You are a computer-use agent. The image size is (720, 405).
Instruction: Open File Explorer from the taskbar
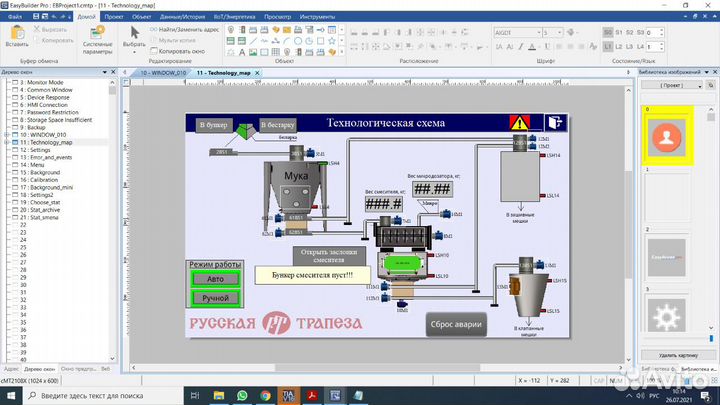(x=219, y=395)
